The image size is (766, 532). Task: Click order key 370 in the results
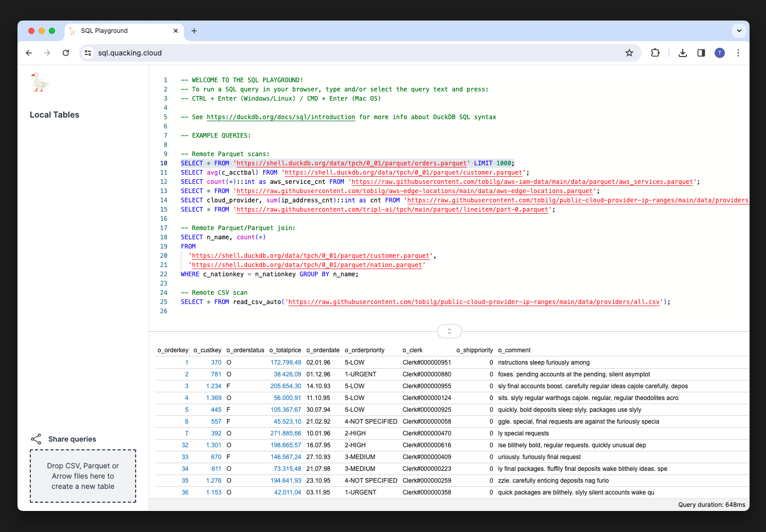pyautogui.click(x=215, y=362)
